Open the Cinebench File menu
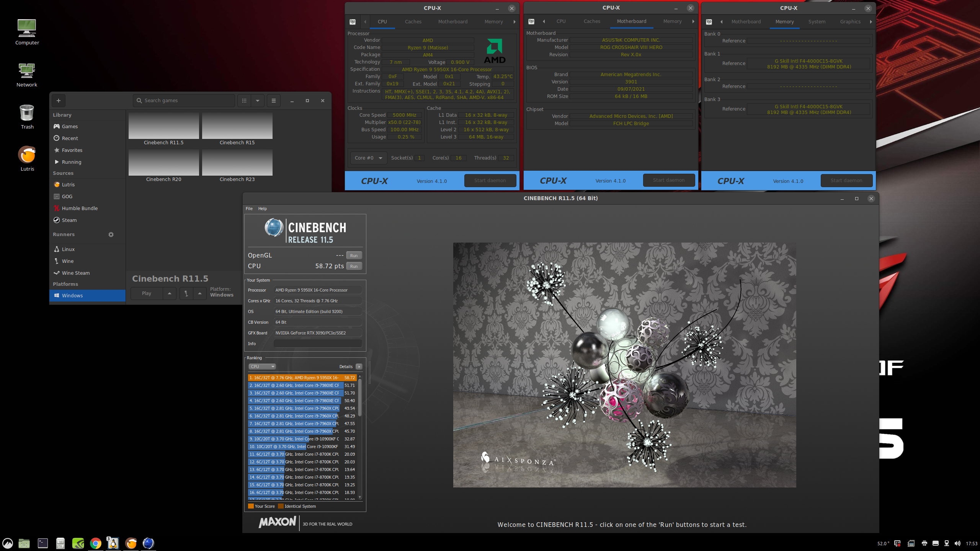 249,209
